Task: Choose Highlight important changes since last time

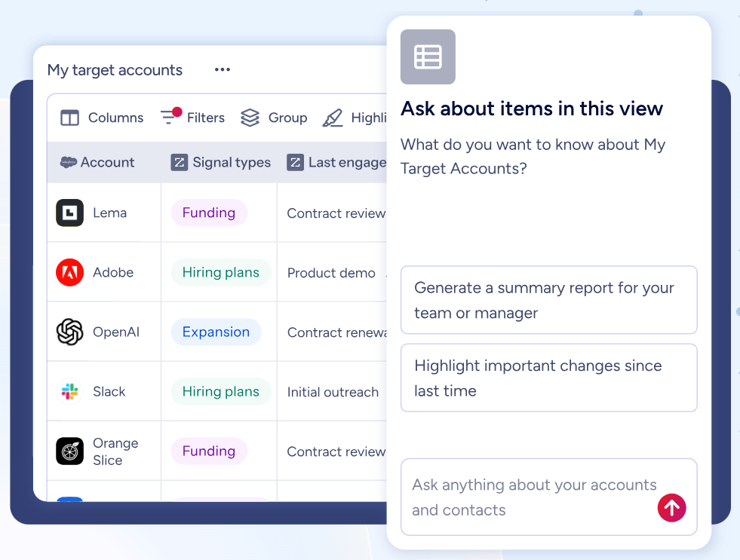Action: click(549, 378)
